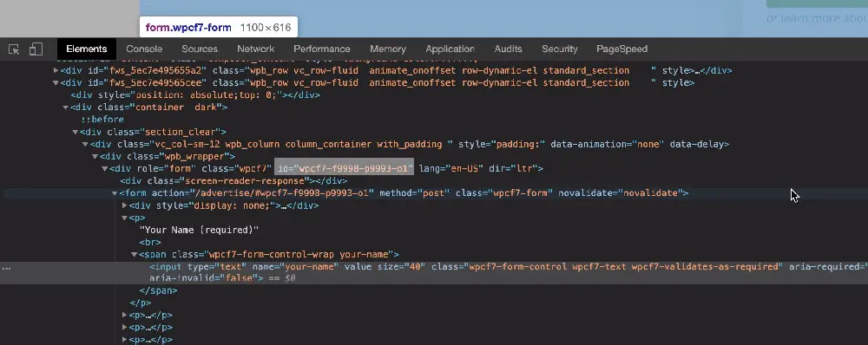Click the "Your Name (required)" text node
The image size is (868, 345).
(200, 230)
